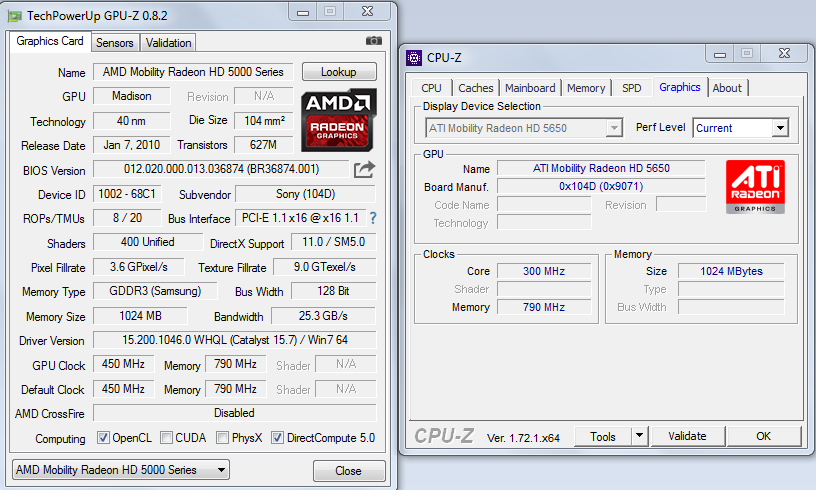The height and width of the screenshot is (490, 816).
Task: Click the ROPs/TMUs 8 / 20 value
Action: point(127,218)
